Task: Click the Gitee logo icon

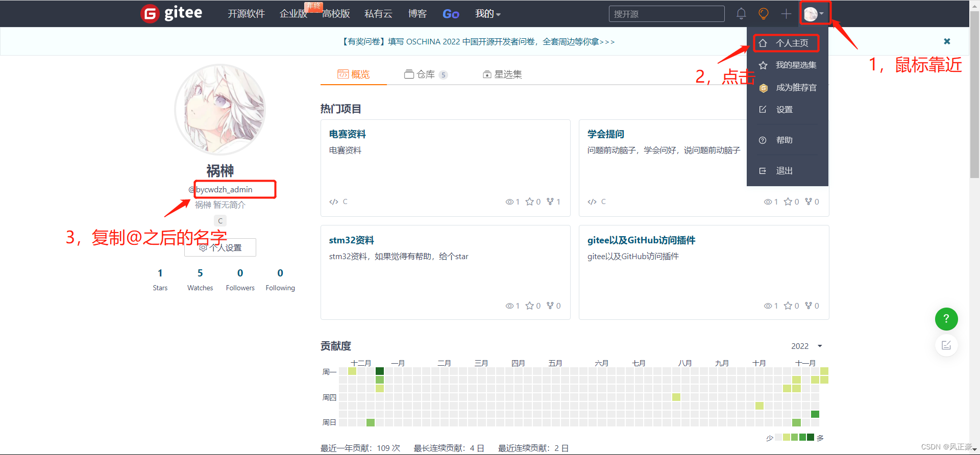Action: 150,14
